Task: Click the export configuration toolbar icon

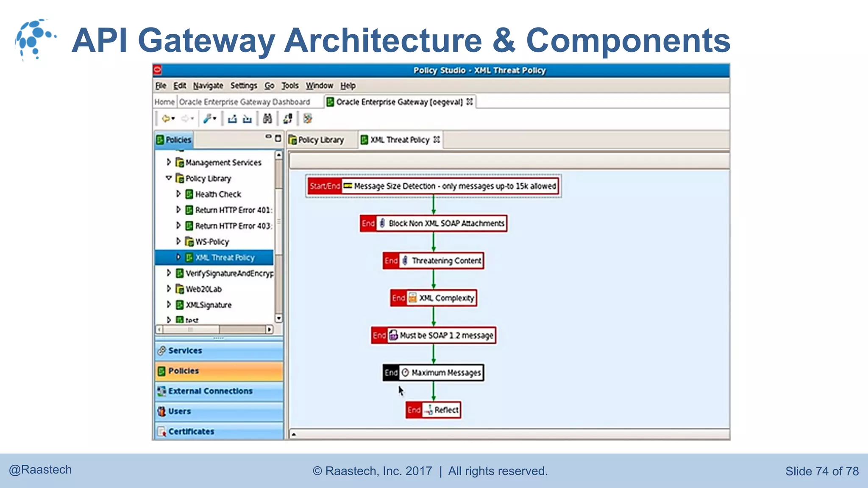Action: click(x=232, y=119)
